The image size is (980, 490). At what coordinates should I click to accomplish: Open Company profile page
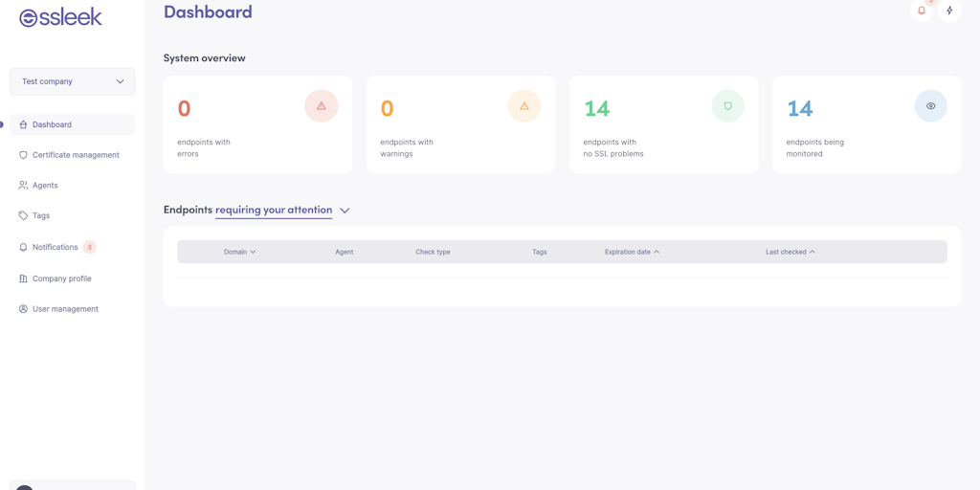point(61,278)
